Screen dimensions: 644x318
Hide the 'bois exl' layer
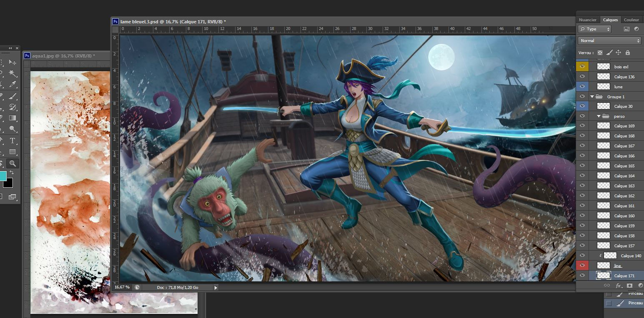pos(582,67)
